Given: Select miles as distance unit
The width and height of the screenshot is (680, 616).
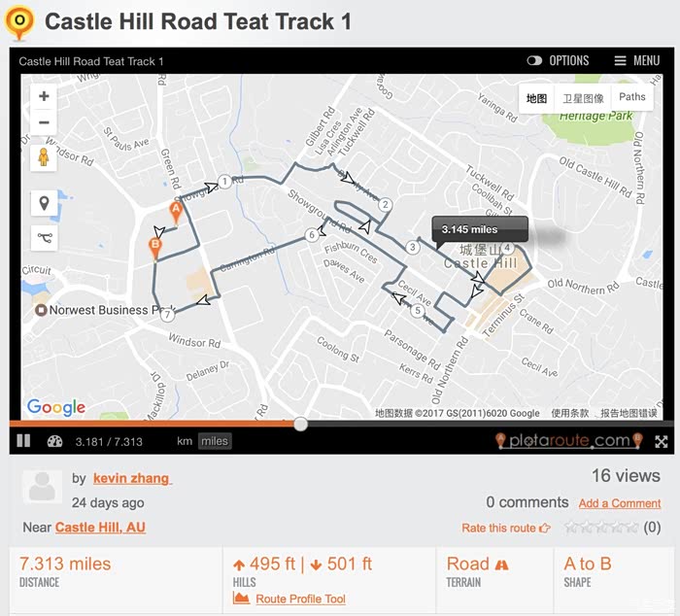Looking at the screenshot, I should point(214,441).
